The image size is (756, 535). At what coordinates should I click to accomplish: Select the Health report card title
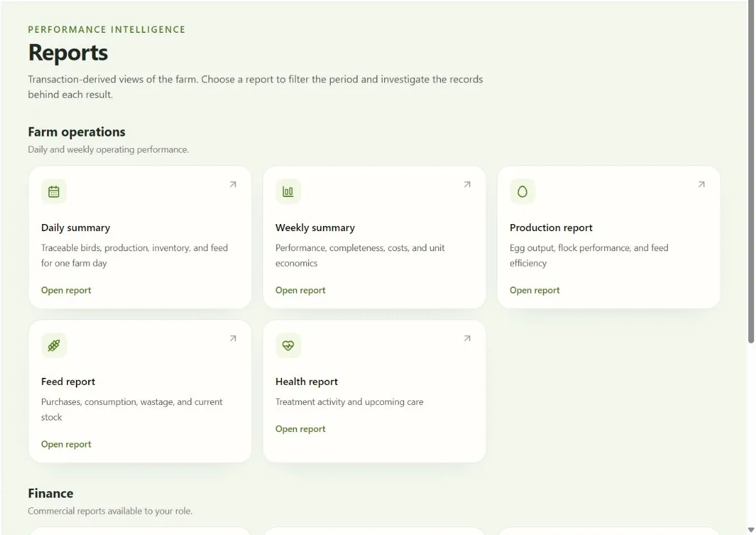pos(307,382)
